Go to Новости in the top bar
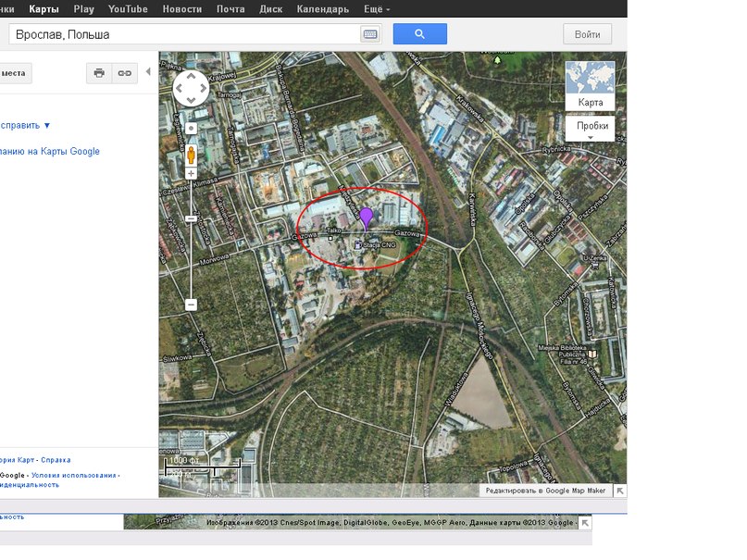747x560 pixels. [181, 9]
